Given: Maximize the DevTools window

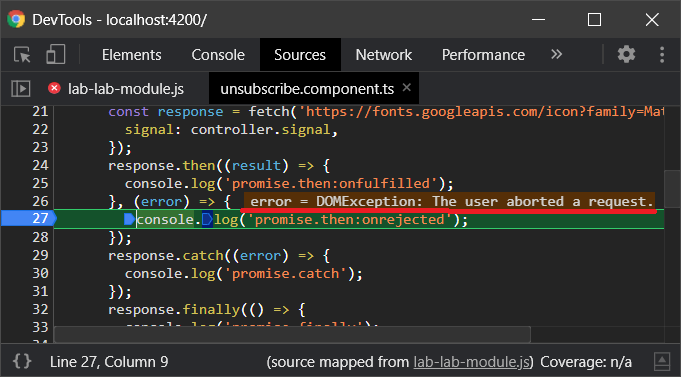Looking at the screenshot, I should [x=595, y=20].
